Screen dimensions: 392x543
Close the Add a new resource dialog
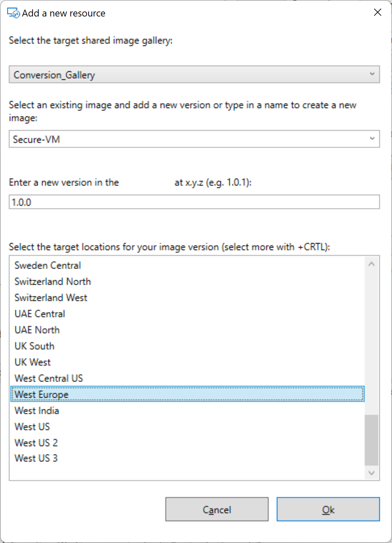click(377, 13)
